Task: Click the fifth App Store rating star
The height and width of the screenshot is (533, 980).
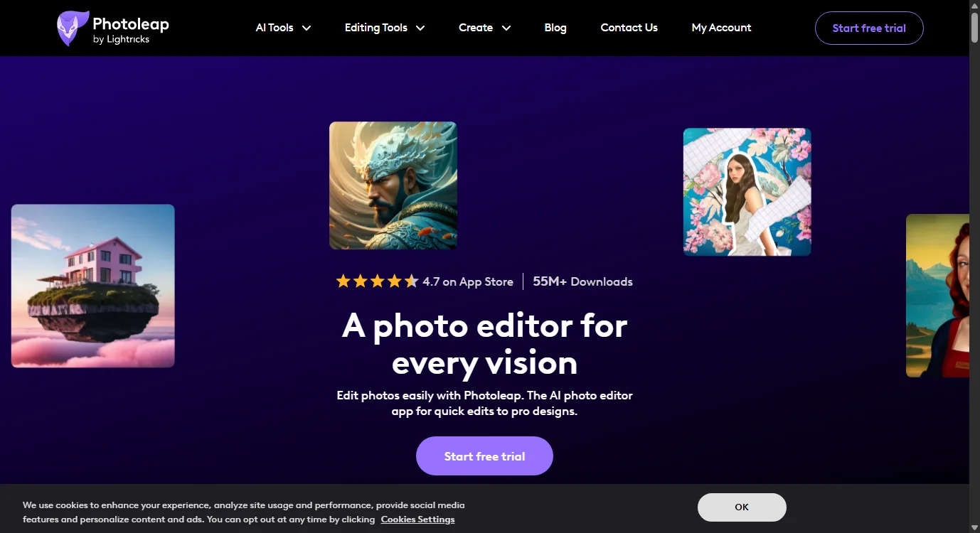Action: pyautogui.click(x=411, y=281)
